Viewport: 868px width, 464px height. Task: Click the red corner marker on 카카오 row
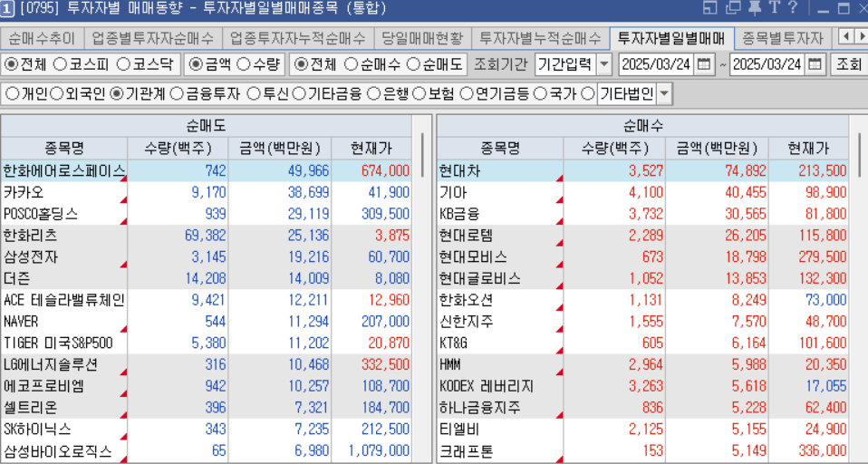[123, 200]
